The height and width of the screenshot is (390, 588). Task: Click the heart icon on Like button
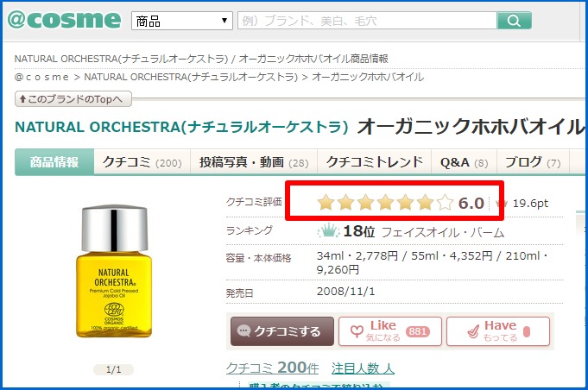click(x=357, y=331)
